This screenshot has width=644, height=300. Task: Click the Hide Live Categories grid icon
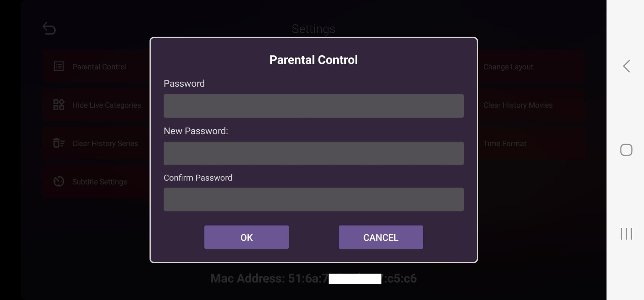[x=59, y=105]
